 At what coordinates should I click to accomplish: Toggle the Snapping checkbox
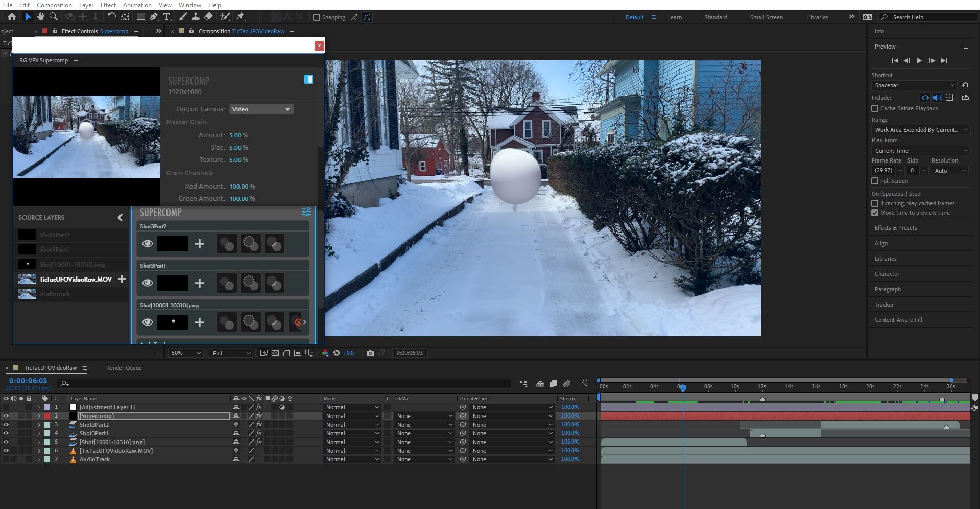(x=317, y=17)
